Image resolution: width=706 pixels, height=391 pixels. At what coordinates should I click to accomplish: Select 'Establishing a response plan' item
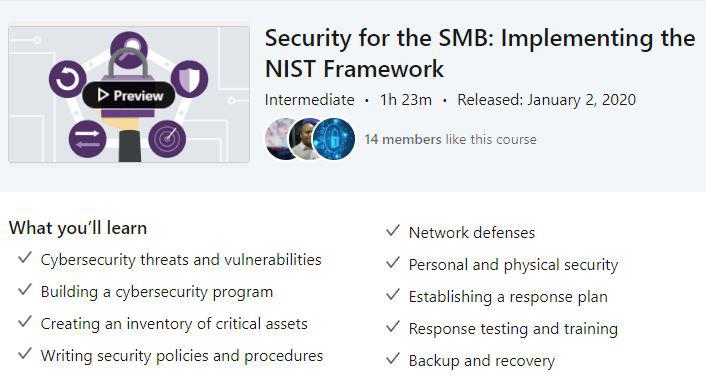[508, 297]
